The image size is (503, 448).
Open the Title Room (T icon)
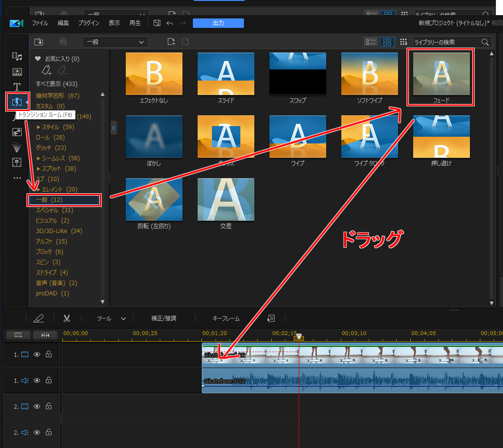coord(17,87)
